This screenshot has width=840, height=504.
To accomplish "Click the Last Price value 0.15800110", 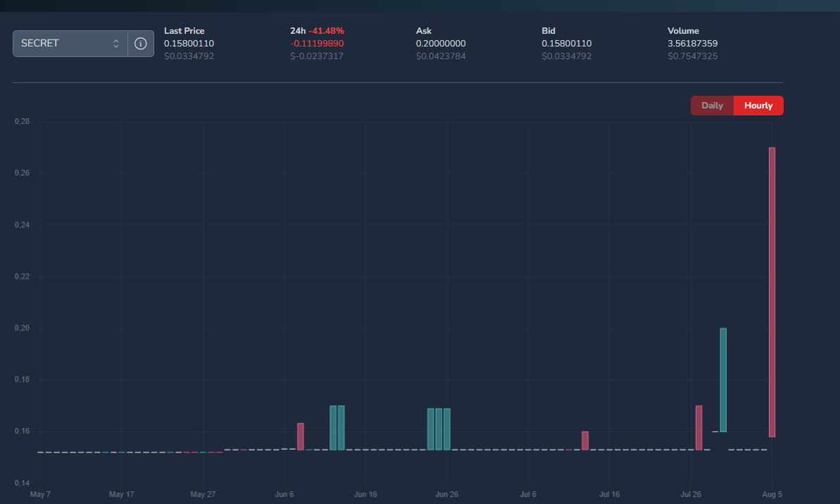I will (x=189, y=44).
